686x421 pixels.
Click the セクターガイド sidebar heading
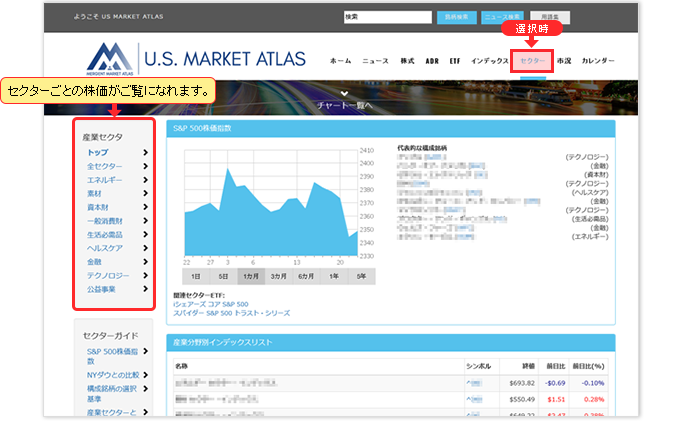(x=110, y=336)
